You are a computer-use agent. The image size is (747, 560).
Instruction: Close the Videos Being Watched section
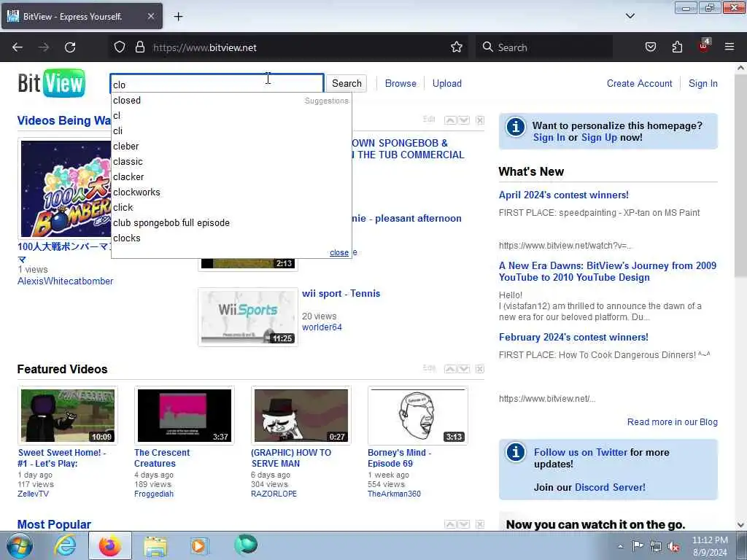point(480,120)
